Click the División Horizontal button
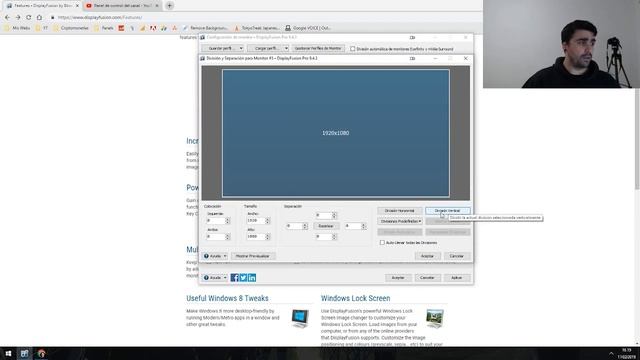The width and height of the screenshot is (640, 360). coord(400,211)
